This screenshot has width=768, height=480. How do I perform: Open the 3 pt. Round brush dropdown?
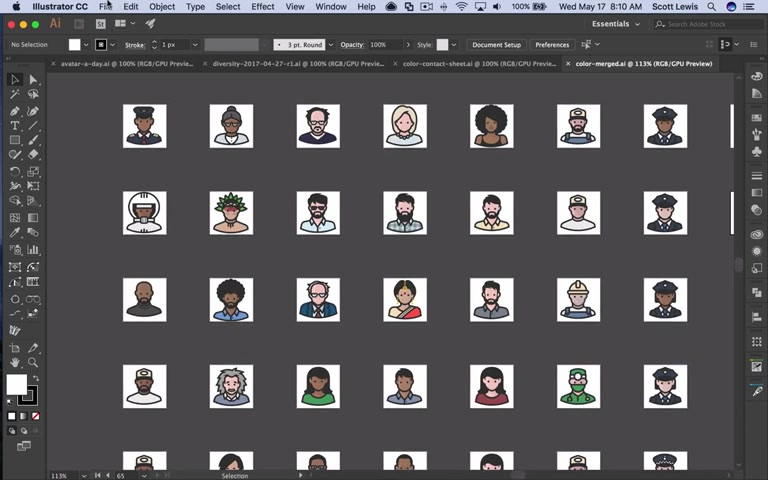coord(329,45)
